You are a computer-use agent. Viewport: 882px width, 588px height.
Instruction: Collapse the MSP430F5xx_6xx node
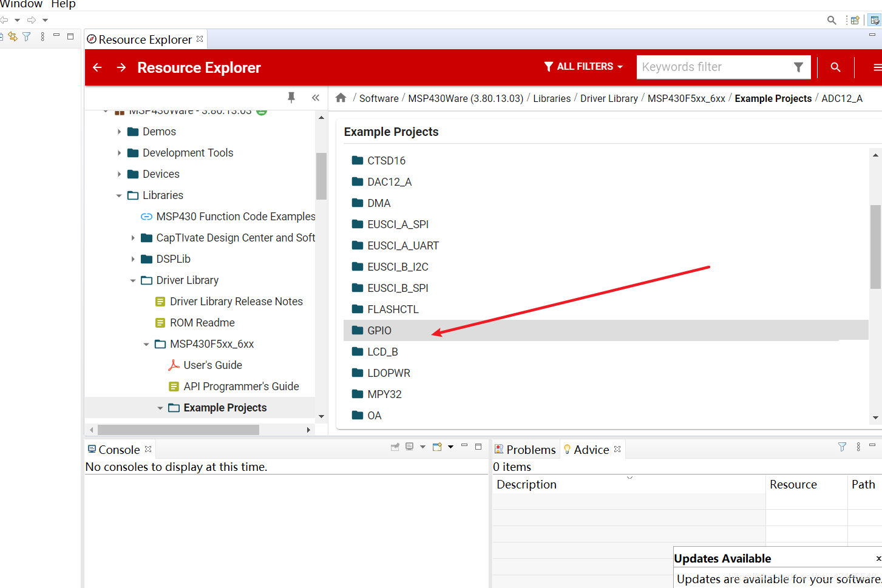pyautogui.click(x=146, y=344)
